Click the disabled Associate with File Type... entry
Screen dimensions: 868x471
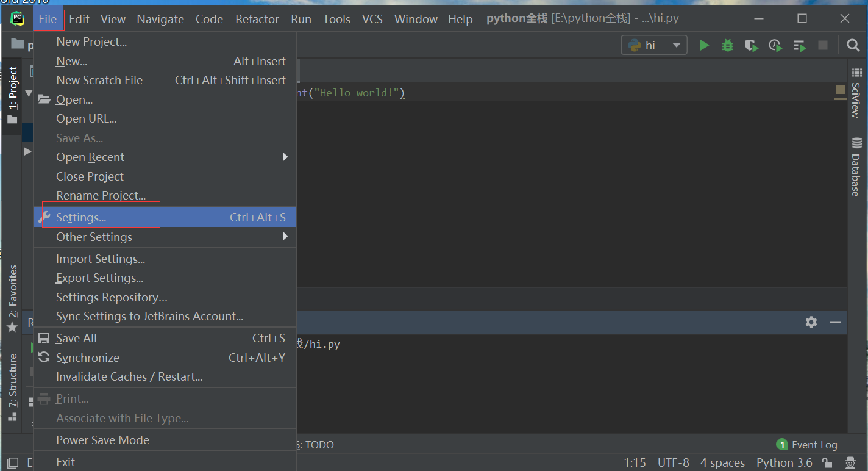pyautogui.click(x=165, y=418)
